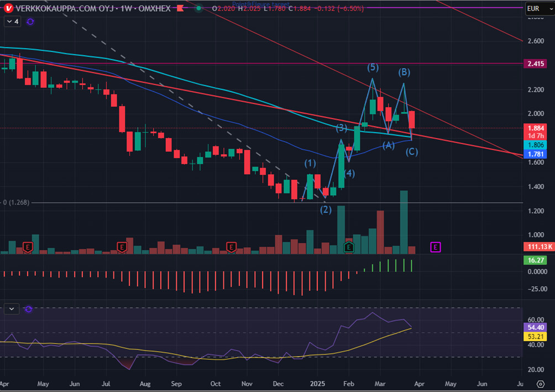Click the purple sync icon near indicator count

[x=30, y=22]
